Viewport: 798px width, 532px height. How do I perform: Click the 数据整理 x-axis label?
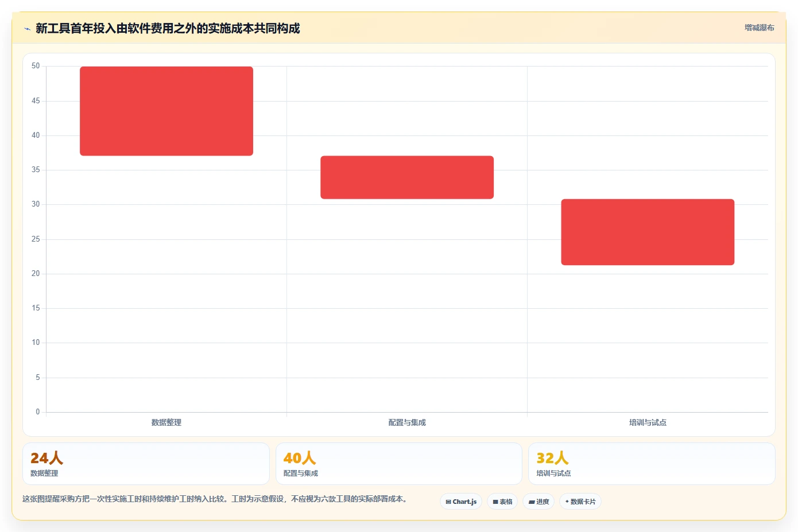tap(166, 422)
